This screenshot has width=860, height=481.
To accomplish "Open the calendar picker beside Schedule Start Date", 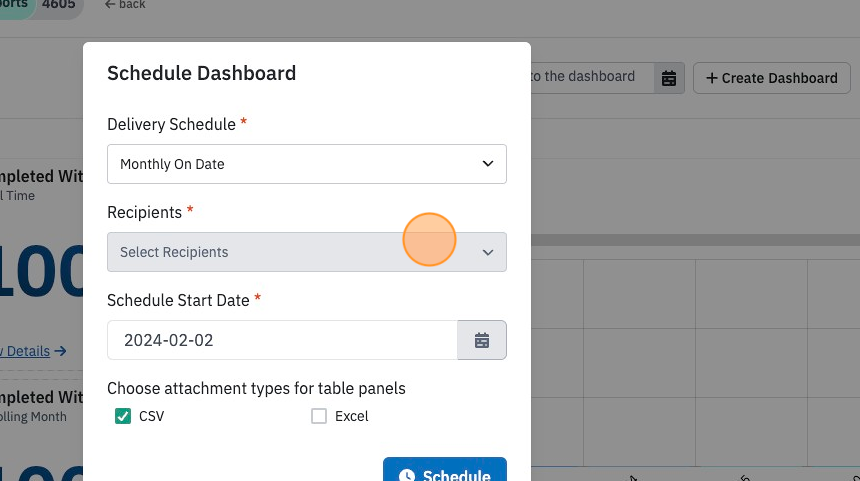I will 482,340.
